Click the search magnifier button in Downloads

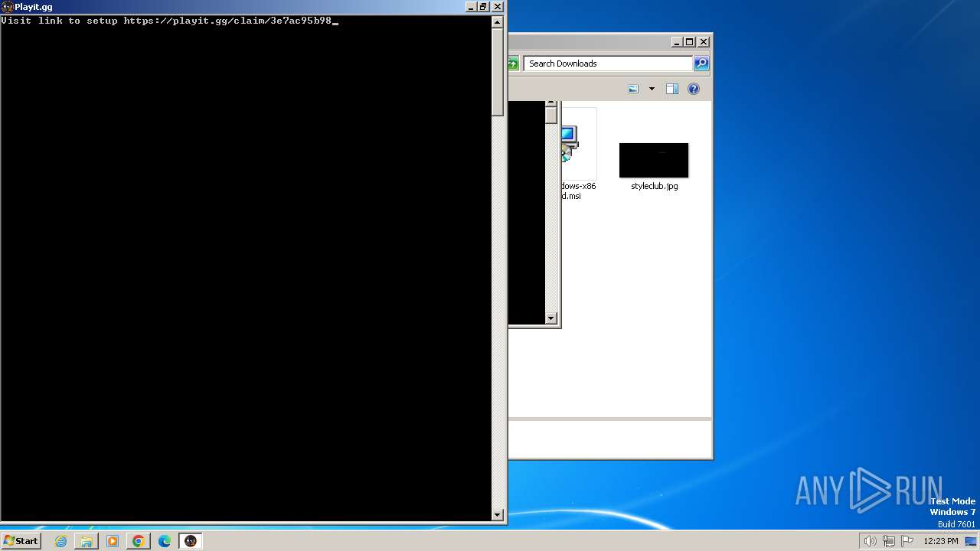coord(701,64)
